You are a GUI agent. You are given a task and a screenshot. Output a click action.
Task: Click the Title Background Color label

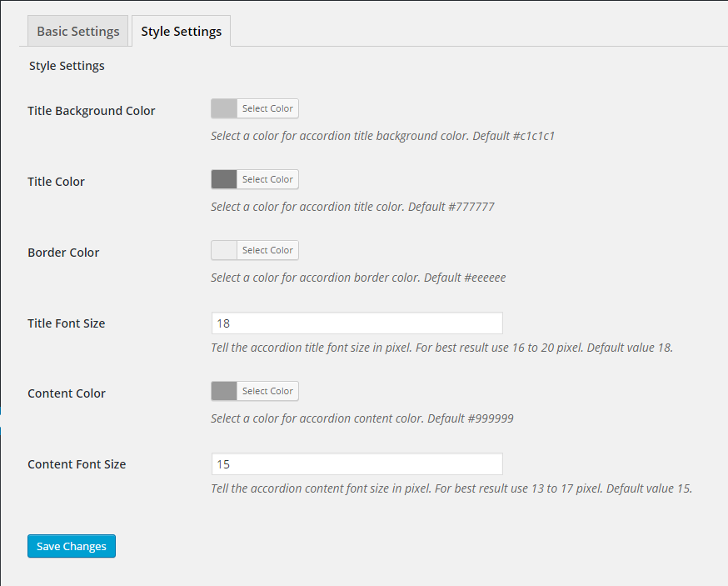pyautogui.click(x=91, y=111)
